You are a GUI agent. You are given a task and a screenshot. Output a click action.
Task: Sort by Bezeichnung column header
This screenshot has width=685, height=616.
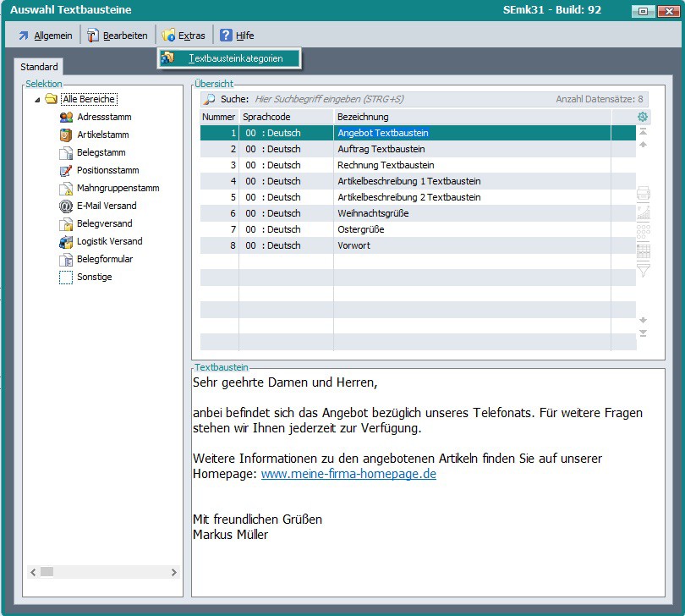coord(472,117)
